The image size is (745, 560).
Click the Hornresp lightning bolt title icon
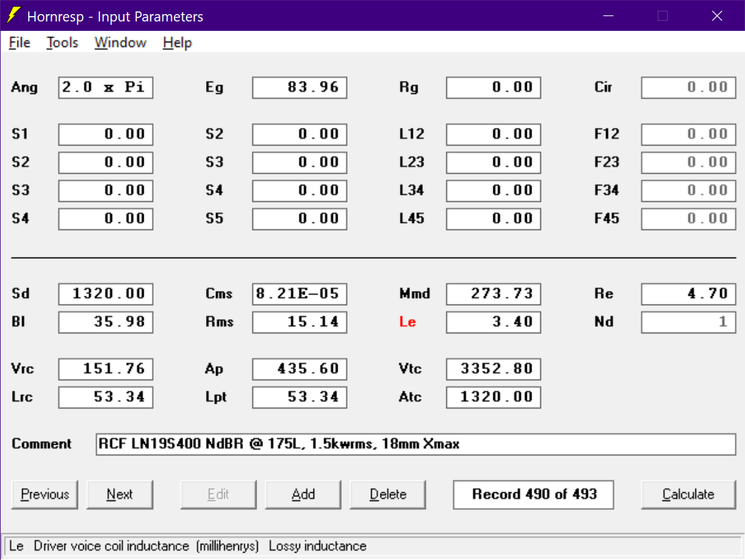[x=14, y=15]
